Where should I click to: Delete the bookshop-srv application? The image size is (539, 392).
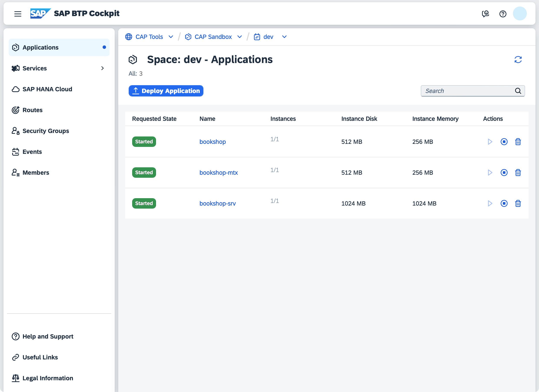[x=518, y=203]
